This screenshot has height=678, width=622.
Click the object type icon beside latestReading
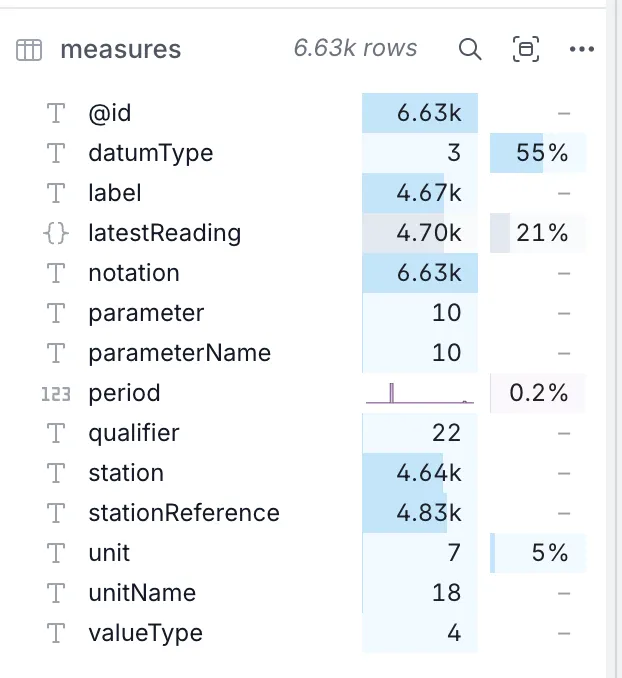[56, 233]
